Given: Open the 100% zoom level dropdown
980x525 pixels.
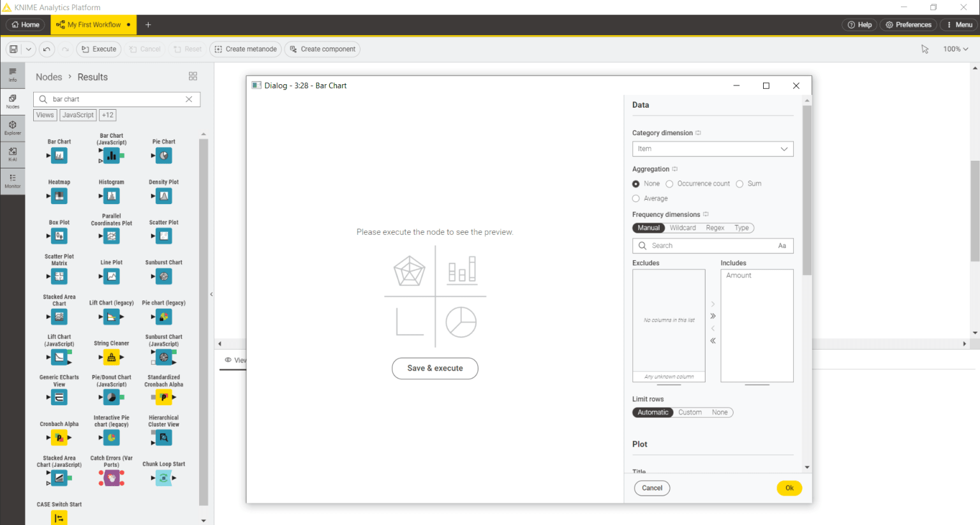Looking at the screenshot, I should (x=956, y=49).
